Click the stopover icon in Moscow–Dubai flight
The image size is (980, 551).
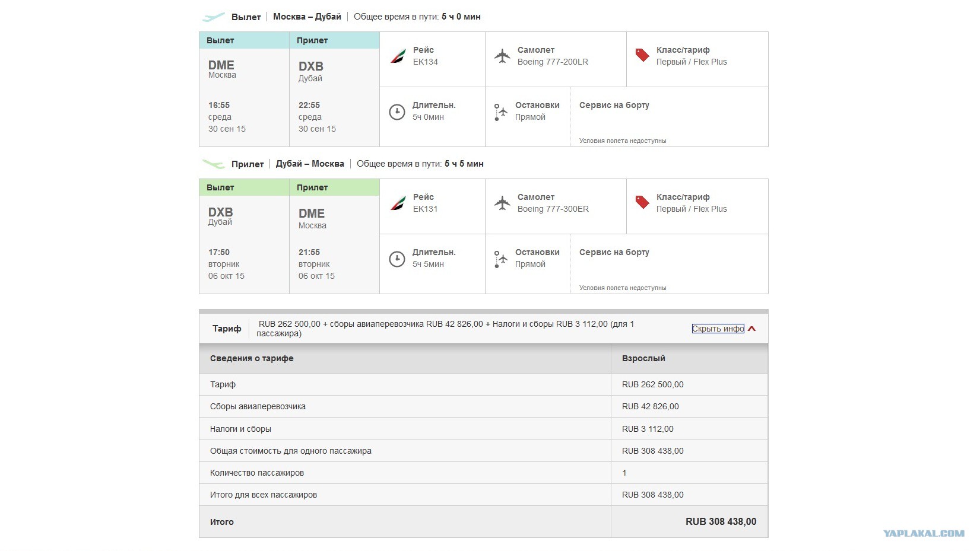click(501, 112)
